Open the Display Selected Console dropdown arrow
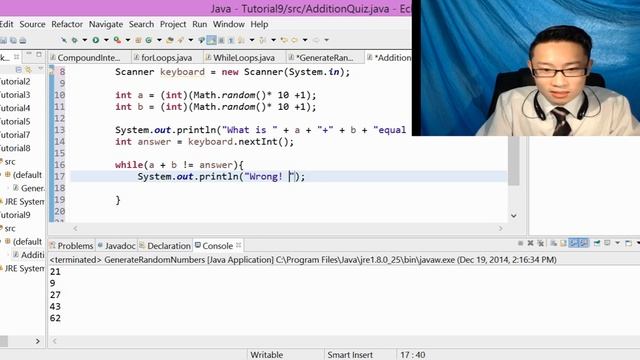The width and height of the screenshot is (640, 360). click(617, 243)
